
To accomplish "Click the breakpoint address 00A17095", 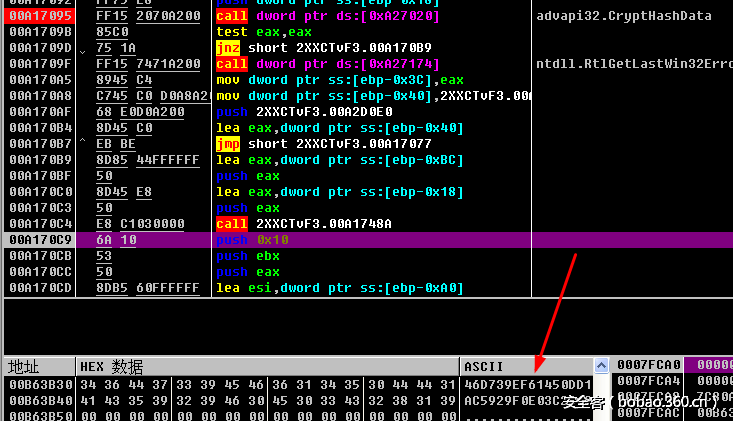I will pos(40,17).
